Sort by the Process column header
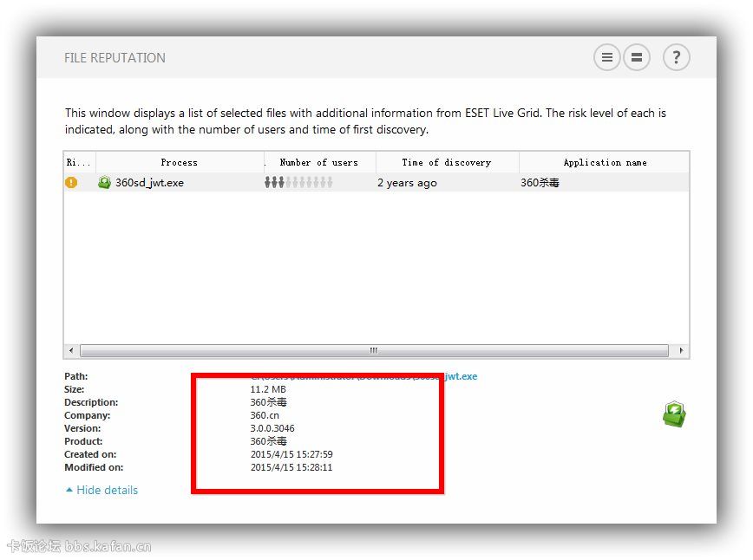 coord(180,162)
